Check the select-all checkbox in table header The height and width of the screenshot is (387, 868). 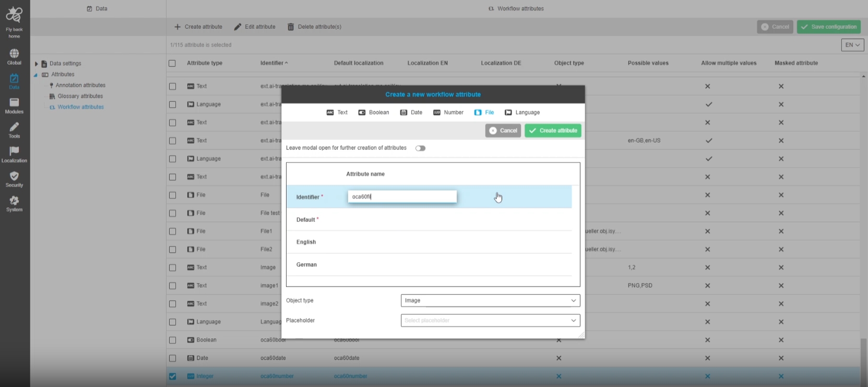click(x=172, y=63)
